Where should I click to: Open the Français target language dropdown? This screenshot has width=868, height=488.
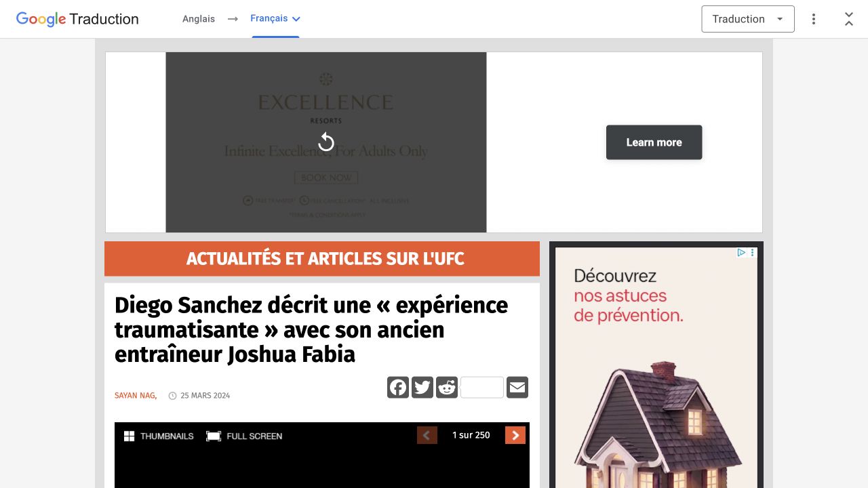[x=275, y=19]
